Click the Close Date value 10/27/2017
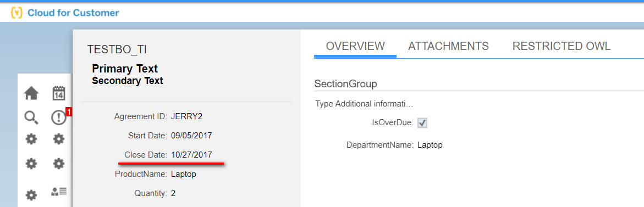Viewport: 644px width, 207px height. click(191, 155)
